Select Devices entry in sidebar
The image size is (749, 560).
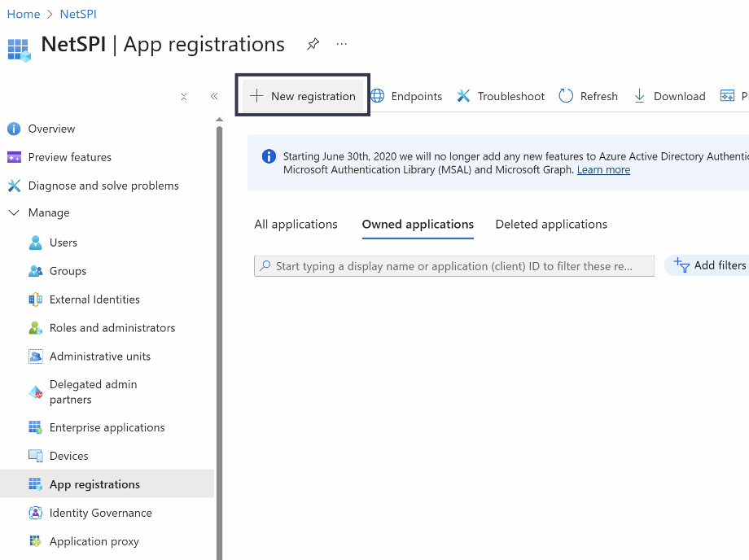click(107, 456)
